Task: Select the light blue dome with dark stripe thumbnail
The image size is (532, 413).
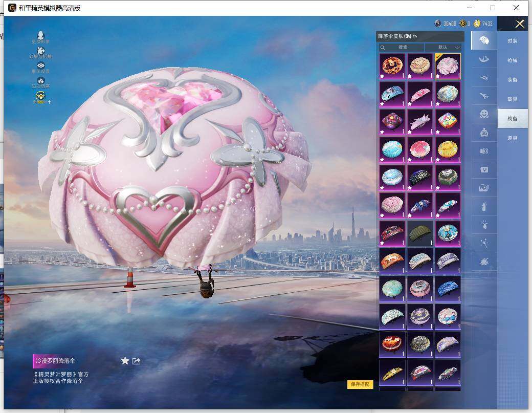Action: (392, 149)
